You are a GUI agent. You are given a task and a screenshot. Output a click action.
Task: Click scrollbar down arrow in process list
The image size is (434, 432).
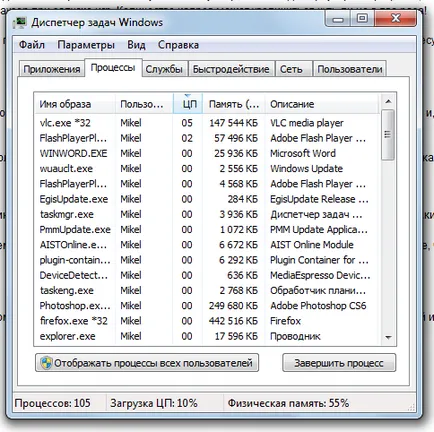pyautogui.click(x=388, y=337)
